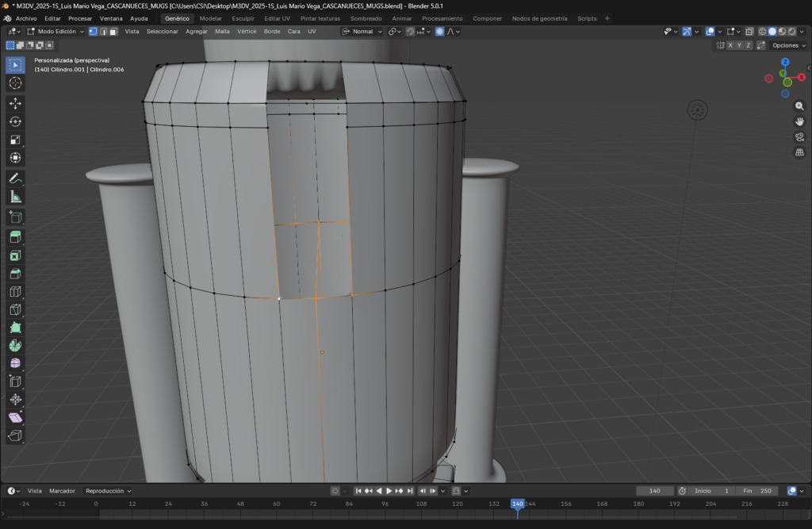
Task: Open the Modo Edición mode dropdown
Action: [56, 32]
